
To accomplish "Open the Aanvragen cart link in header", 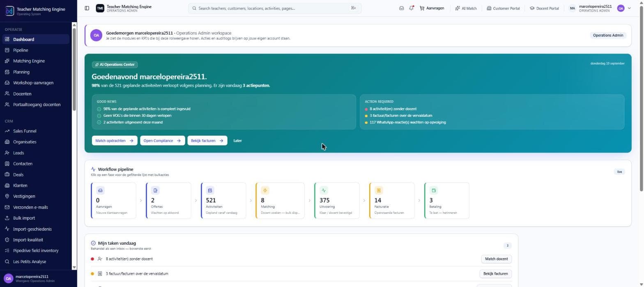I will click(x=432, y=8).
